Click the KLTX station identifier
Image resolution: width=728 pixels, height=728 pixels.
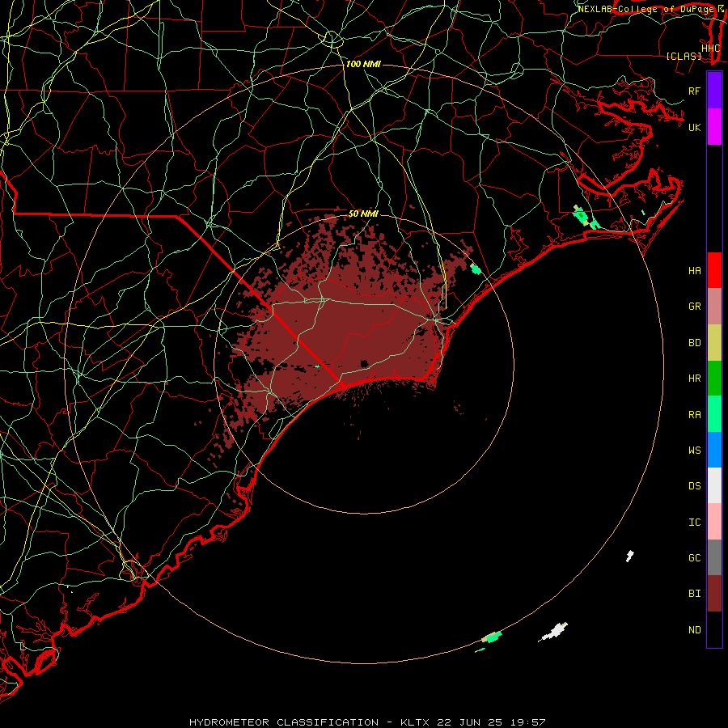tap(415, 722)
